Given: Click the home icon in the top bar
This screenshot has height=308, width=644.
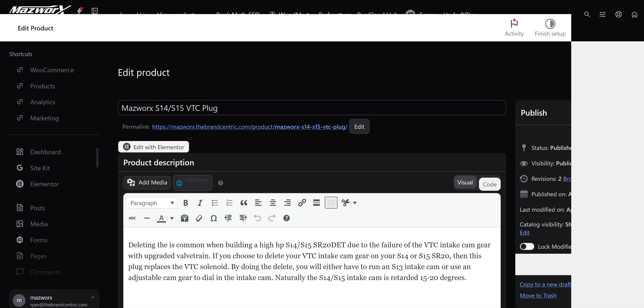Looking at the screenshot, I should pos(634,14).
